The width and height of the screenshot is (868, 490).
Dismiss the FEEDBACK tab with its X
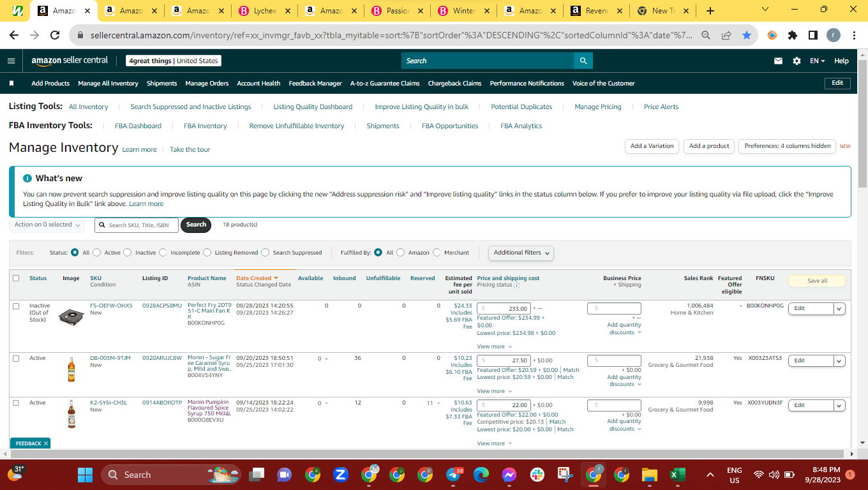(46, 443)
